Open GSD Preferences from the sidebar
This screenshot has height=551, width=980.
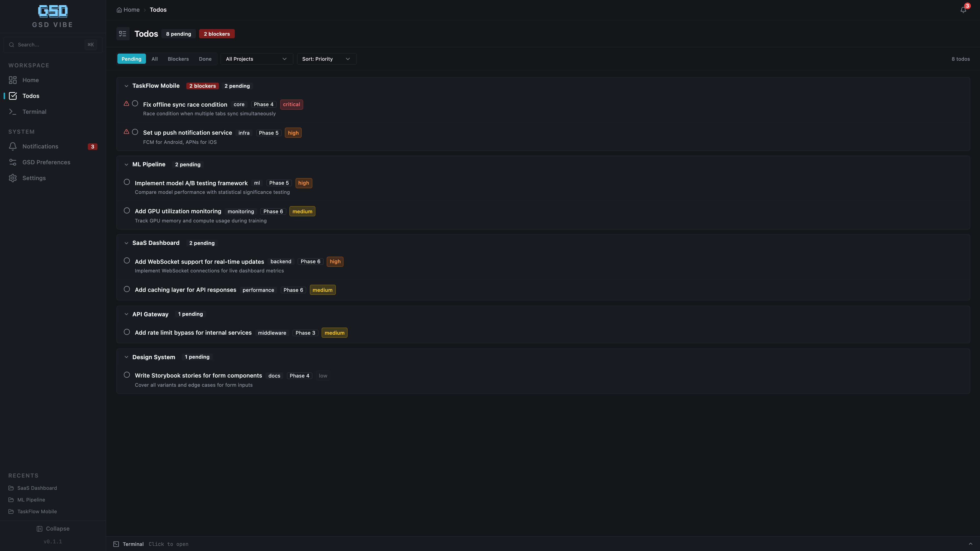coord(46,162)
